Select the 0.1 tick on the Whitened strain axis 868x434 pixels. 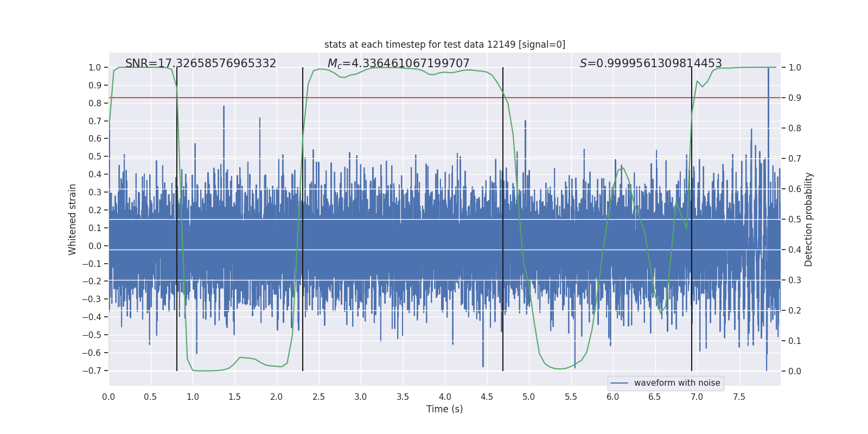tap(95, 228)
